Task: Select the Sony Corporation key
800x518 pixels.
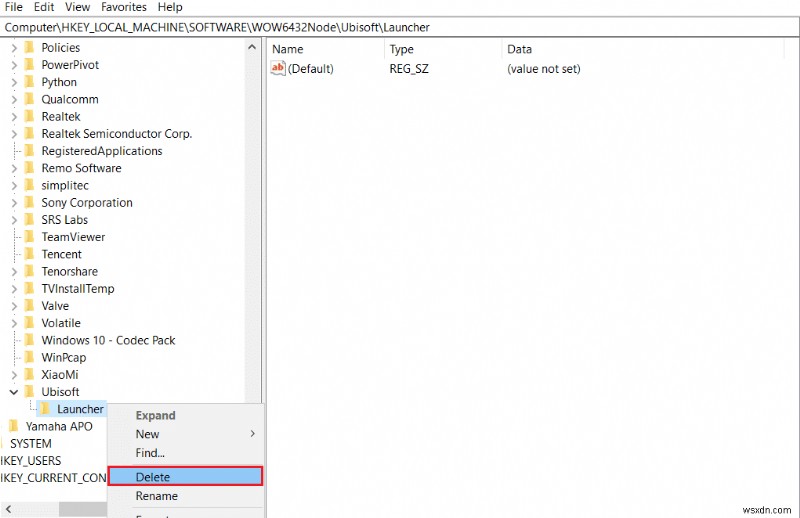Action: pyautogui.click(x=87, y=203)
